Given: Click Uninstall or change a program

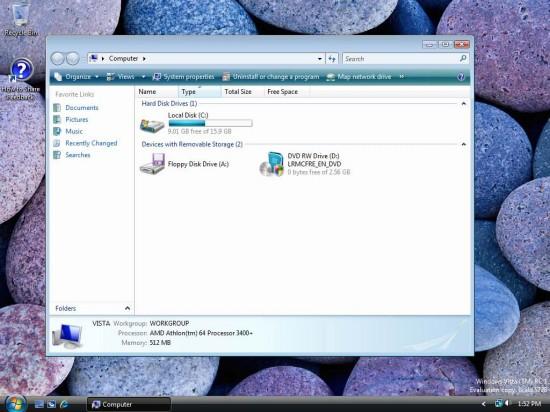Looking at the screenshot, I should pyautogui.click(x=271, y=76).
